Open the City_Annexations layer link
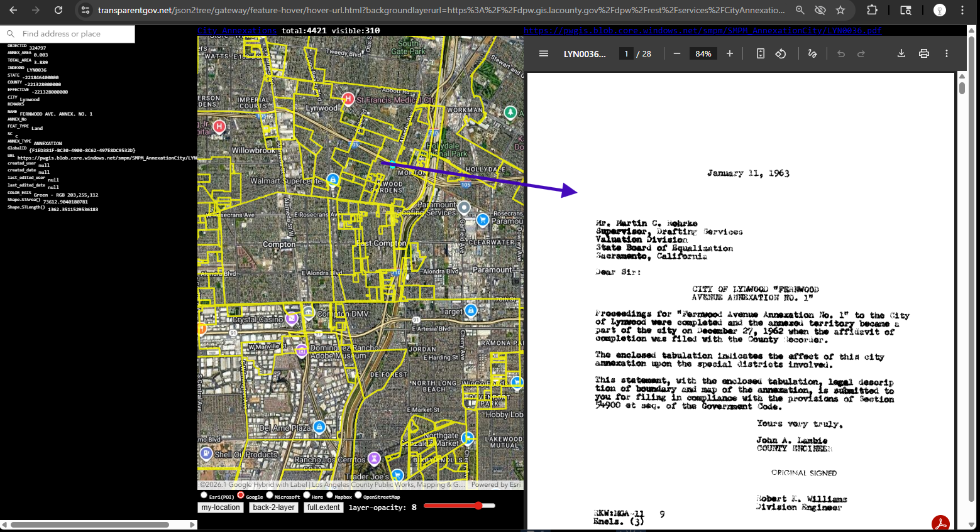The height and width of the screenshot is (532, 980). pyautogui.click(x=237, y=31)
